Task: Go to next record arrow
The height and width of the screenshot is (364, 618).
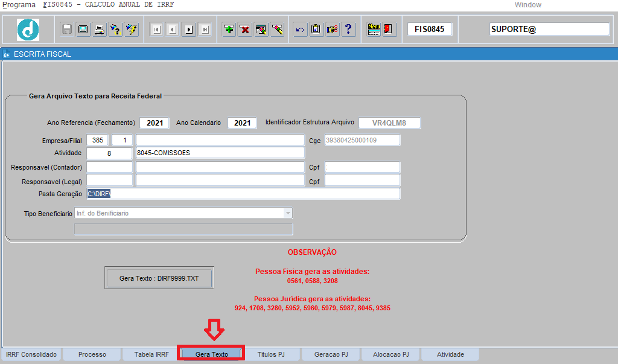Action: click(x=189, y=30)
